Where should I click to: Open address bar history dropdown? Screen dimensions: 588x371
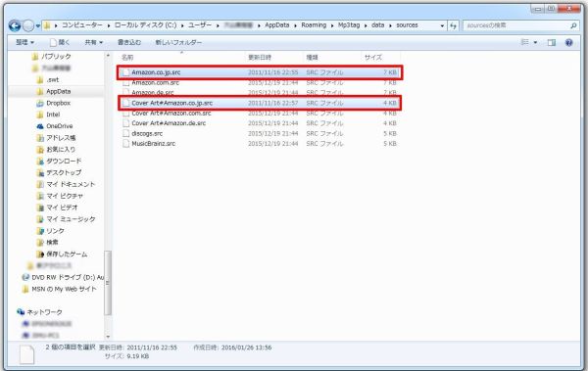(442, 25)
